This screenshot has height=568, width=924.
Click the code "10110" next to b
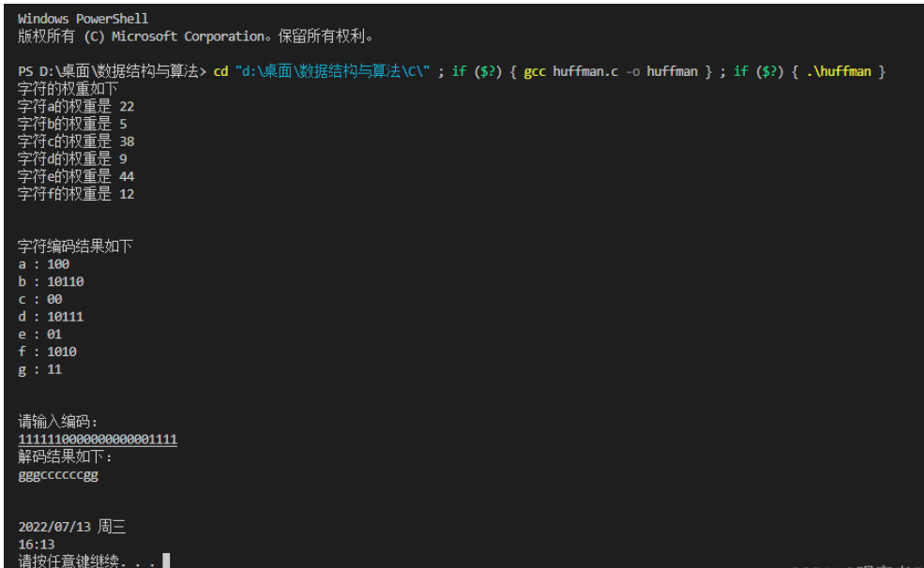coord(68,281)
